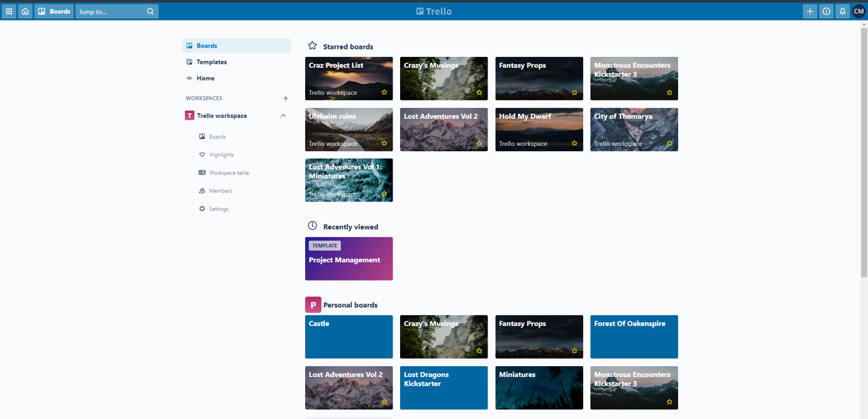Unstar Crazy's Musings in Personal boards

(479, 351)
